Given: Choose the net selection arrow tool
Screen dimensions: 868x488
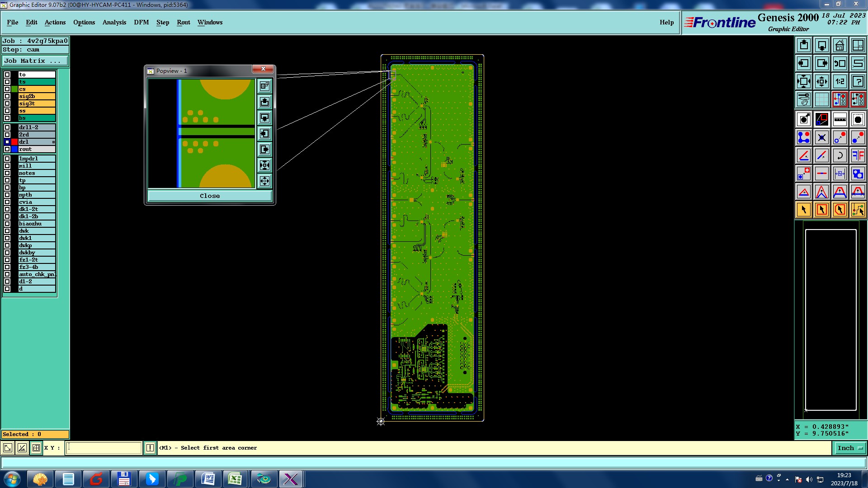Looking at the screenshot, I should coord(858,210).
